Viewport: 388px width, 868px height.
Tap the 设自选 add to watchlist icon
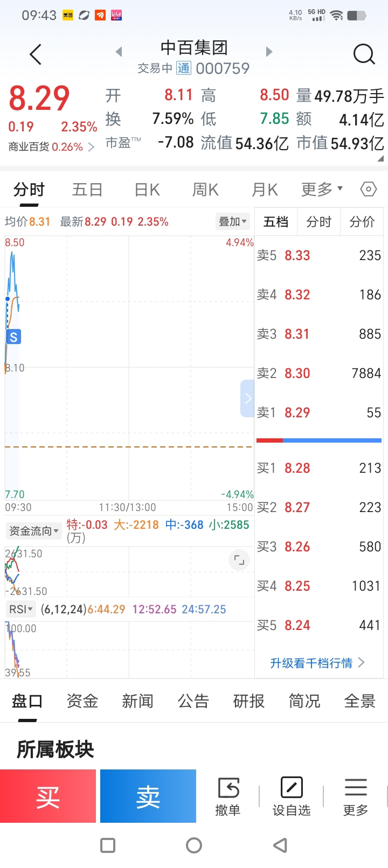click(292, 796)
